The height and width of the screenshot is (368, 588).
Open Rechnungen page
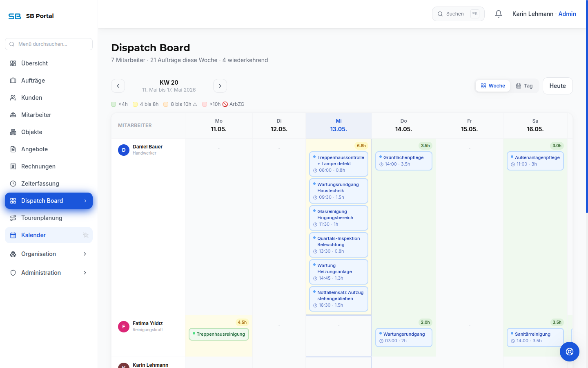[x=49, y=166]
